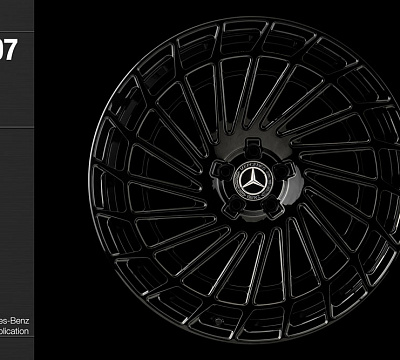Image resolution: width=400 pixels, height=360 pixels.
Task: Click the partial "07" heading text
Action: [8, 50]
